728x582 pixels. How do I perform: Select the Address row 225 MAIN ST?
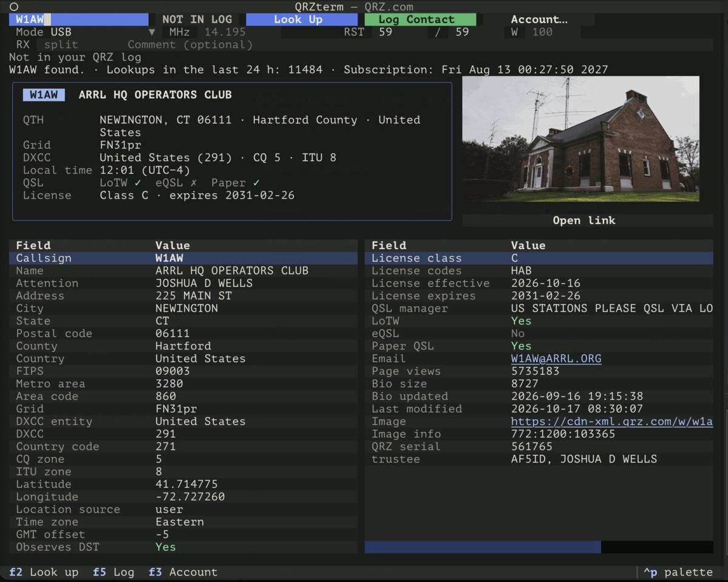(183, 295)
